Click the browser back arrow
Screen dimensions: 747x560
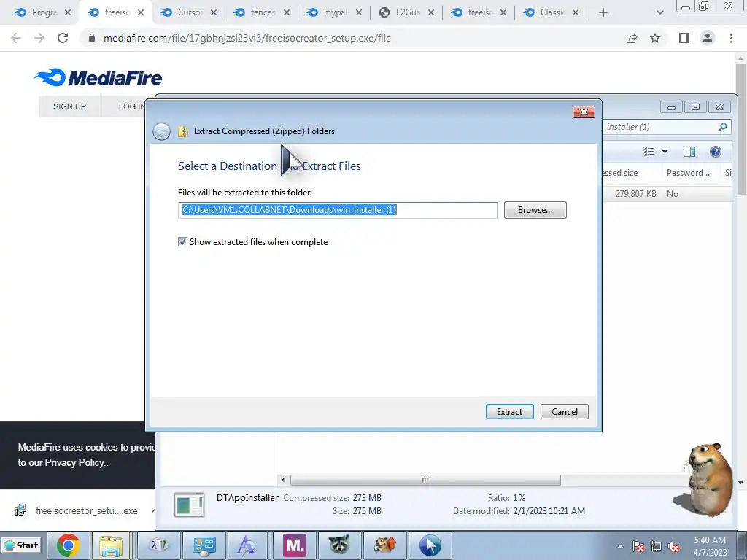(x=16, y=38)
